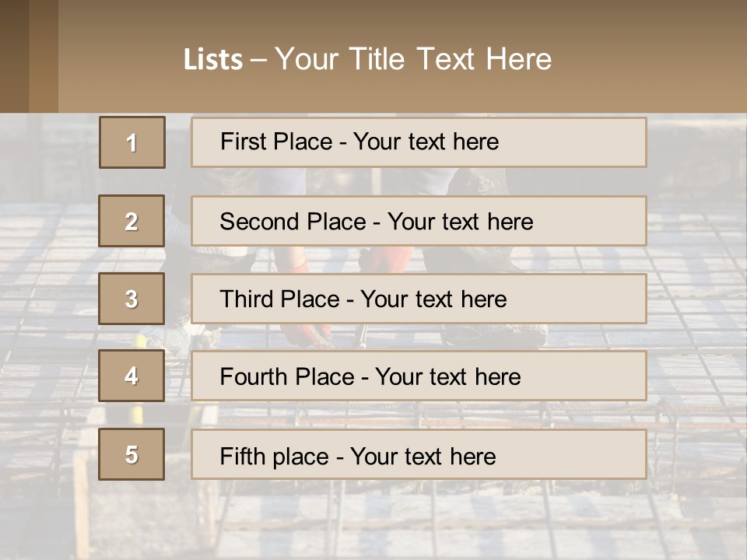Select the 'Second Place' text box

[x=419, y=221]
